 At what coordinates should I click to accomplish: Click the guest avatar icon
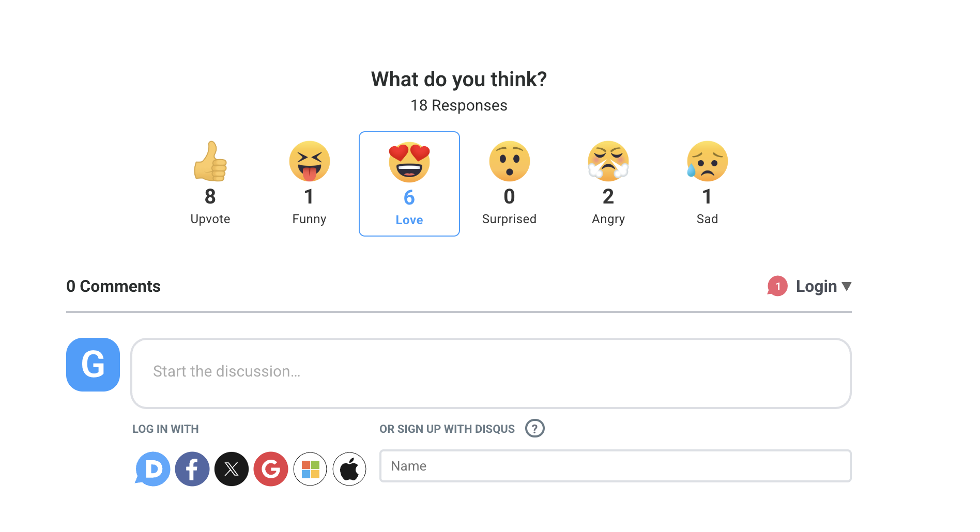(x=93, y=365)
